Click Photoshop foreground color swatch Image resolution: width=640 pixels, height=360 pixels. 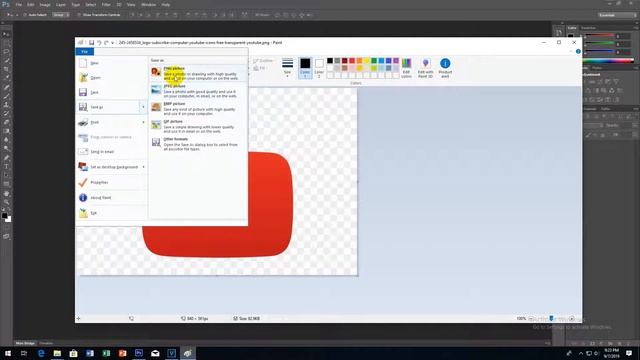(x=4, y=216)
